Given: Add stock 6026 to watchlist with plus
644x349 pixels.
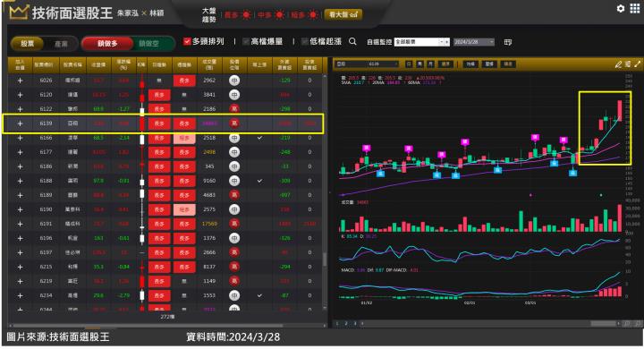Looking at the screenshot, I should pyautogui.click(x=20, y=81).
